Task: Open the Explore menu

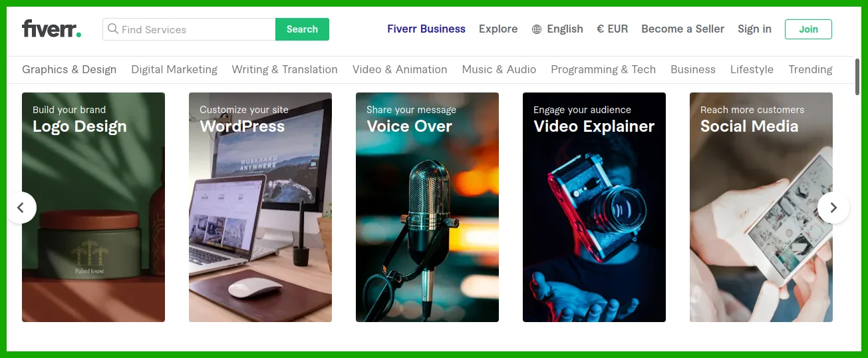Action: pyautogui.click(x=498, y=29)
